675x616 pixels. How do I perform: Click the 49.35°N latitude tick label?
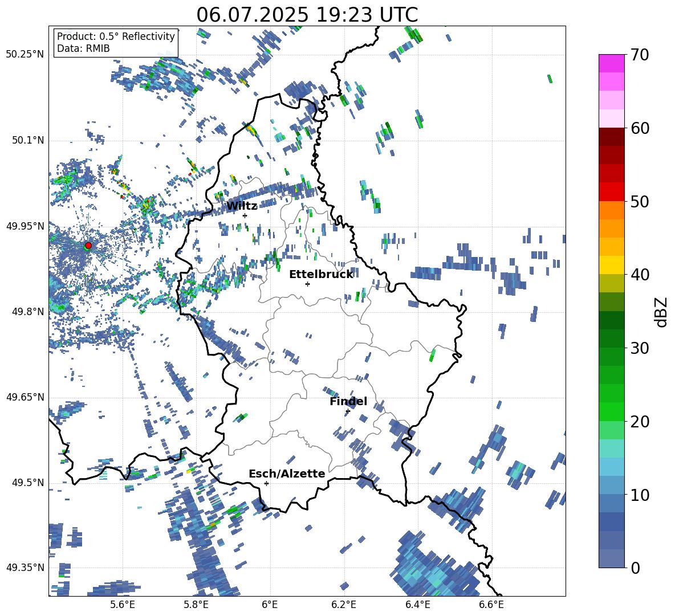click(x=25, y=568)
